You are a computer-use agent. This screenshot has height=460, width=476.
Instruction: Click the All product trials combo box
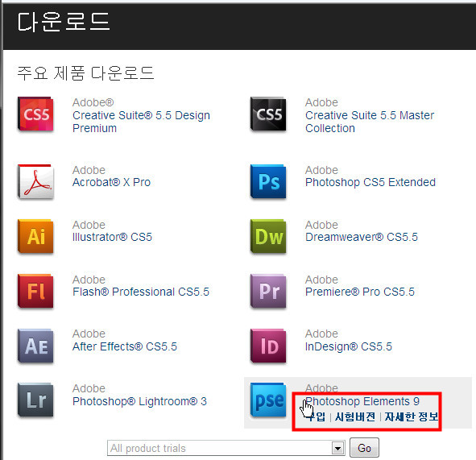coord(226,448)
